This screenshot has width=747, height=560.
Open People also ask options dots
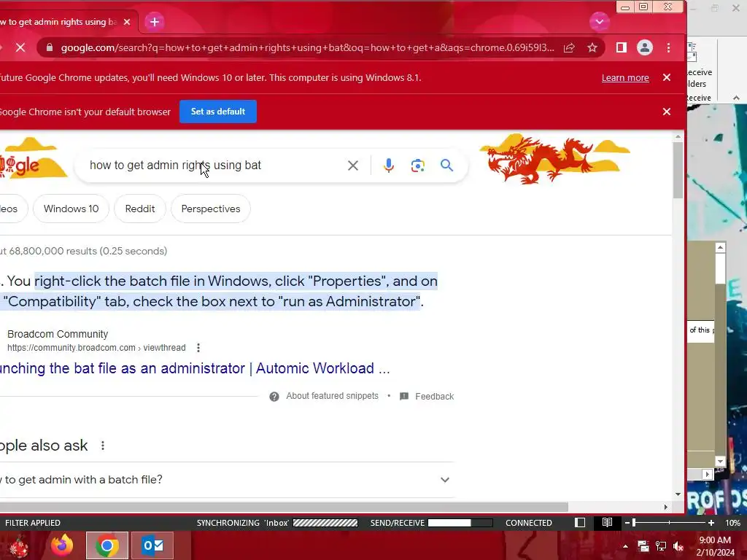coord(102,446)
